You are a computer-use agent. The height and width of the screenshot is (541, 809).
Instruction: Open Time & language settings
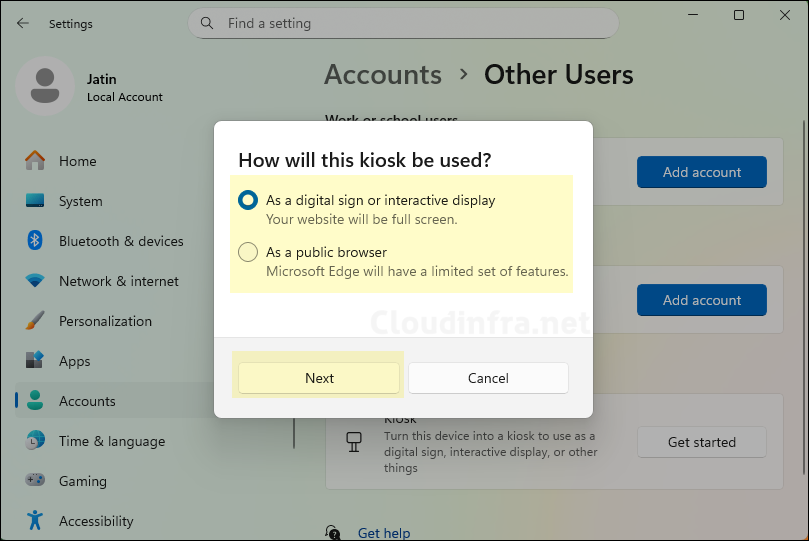pyautogui.click(x=111, y=441)
